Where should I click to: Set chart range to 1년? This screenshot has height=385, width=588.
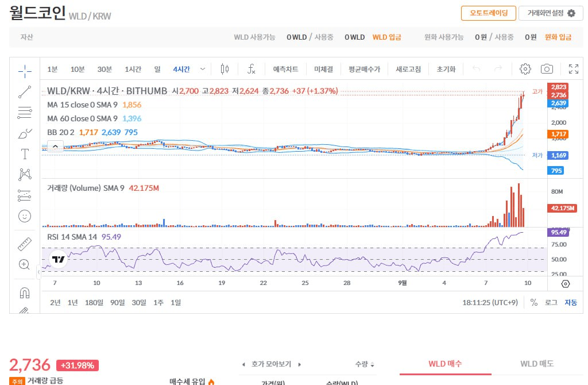(73, 302)
